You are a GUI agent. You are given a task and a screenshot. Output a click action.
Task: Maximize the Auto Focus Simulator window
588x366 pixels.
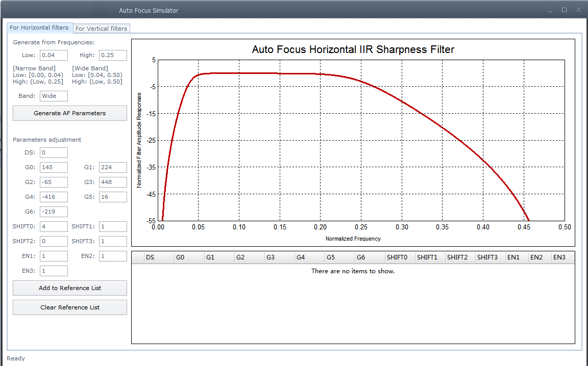point(564,10)
